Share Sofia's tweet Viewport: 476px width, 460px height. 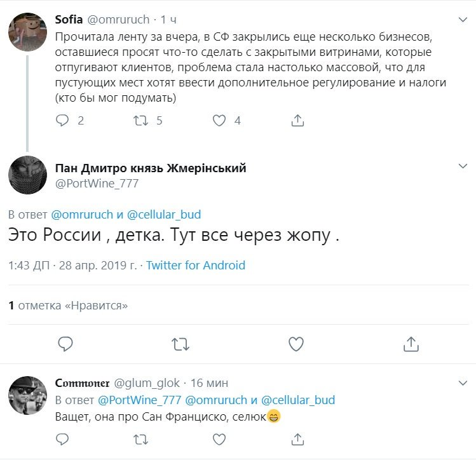(297, 120)
